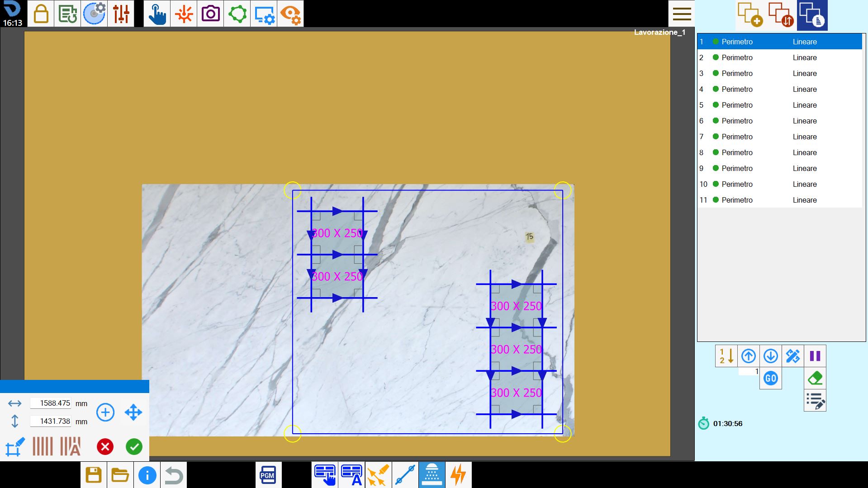Viewport: 868px width, 488px height.
Task: Select the pointing hand touch tool
Action: (157, 14)
